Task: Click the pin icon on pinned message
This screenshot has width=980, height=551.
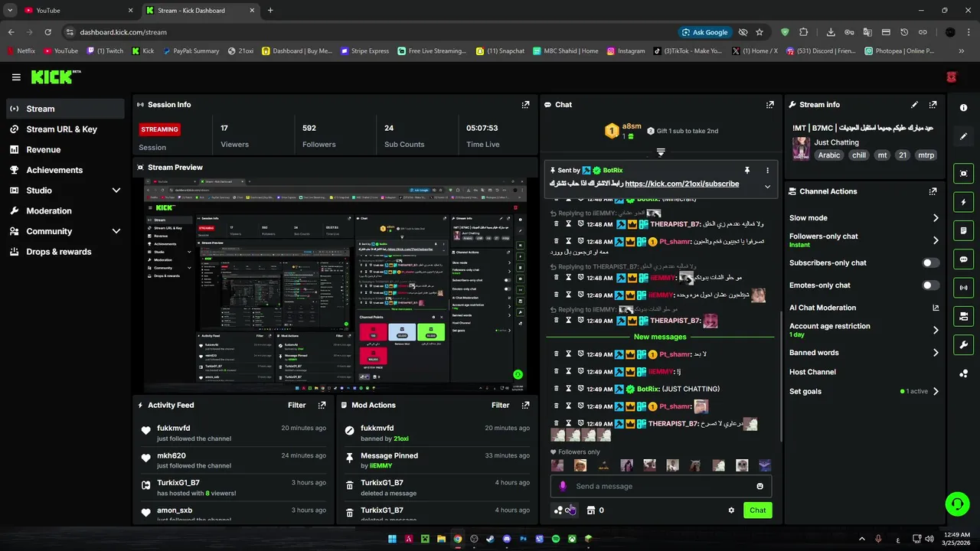Action: tap(746, 171)
